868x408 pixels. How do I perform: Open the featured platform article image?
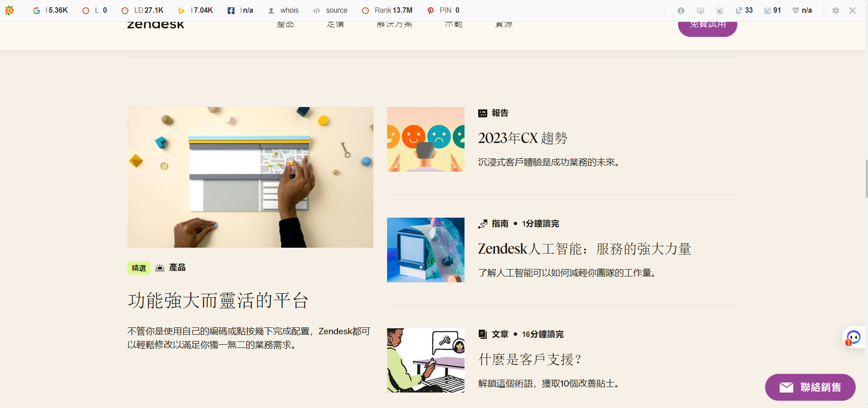pyautogui.click(x=250, y=177)
